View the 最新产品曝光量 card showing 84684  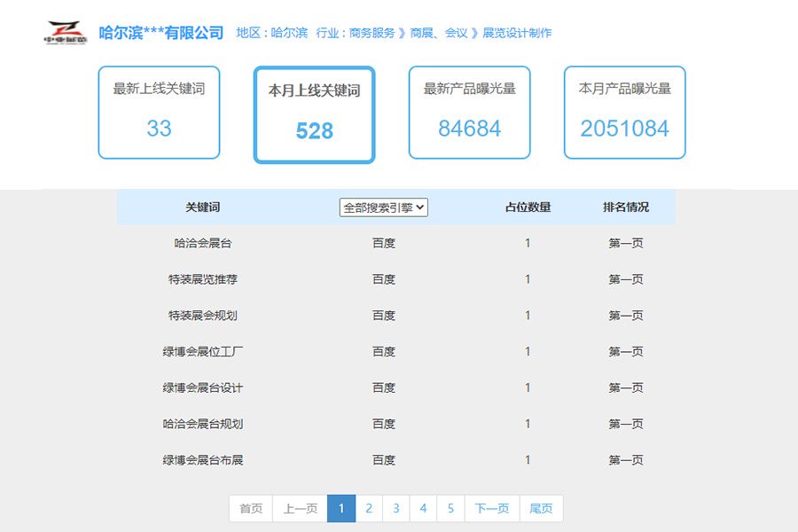(469, 111)
